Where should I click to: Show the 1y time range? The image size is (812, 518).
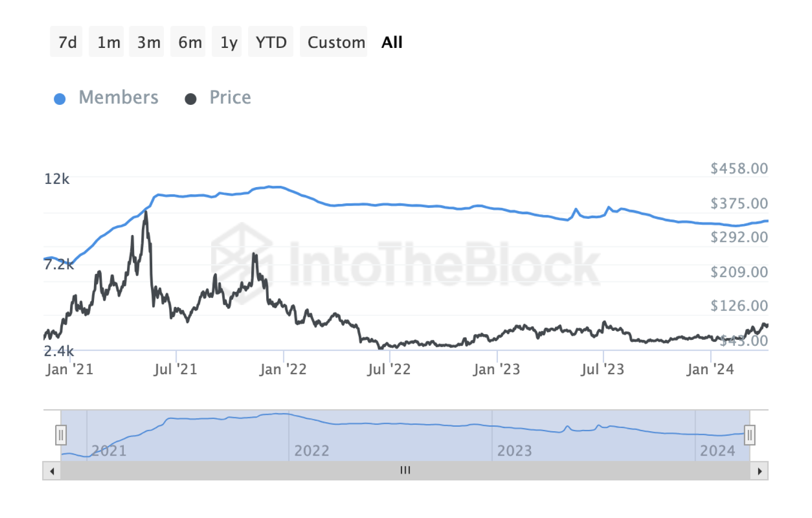tap(229, 42)
